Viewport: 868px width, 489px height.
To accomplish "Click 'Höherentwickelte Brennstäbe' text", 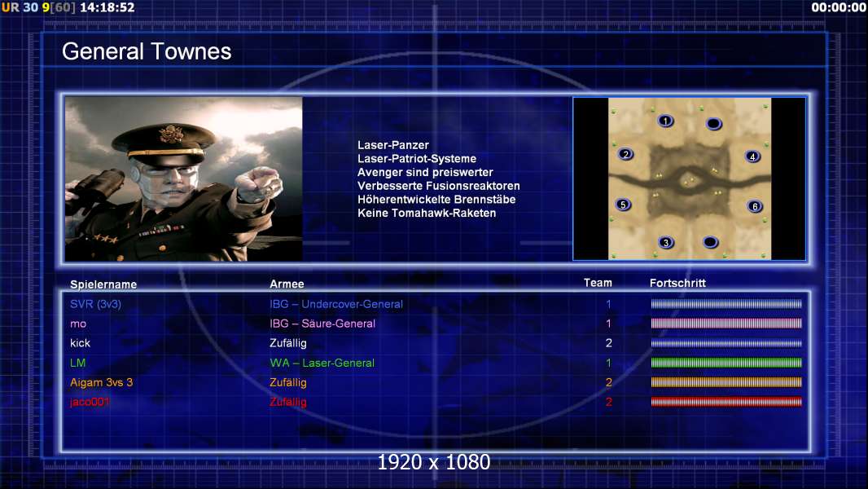I will pos(436,200).
